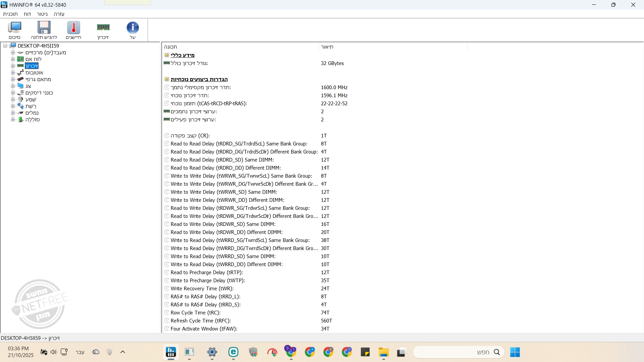Click the Windows Start button
This screenshot has height=362, width=644.
tap(515, 352)
